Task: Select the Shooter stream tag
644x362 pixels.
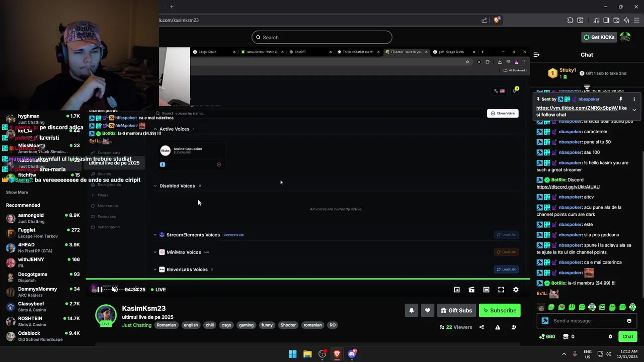Action: click(x=288, y=325)
